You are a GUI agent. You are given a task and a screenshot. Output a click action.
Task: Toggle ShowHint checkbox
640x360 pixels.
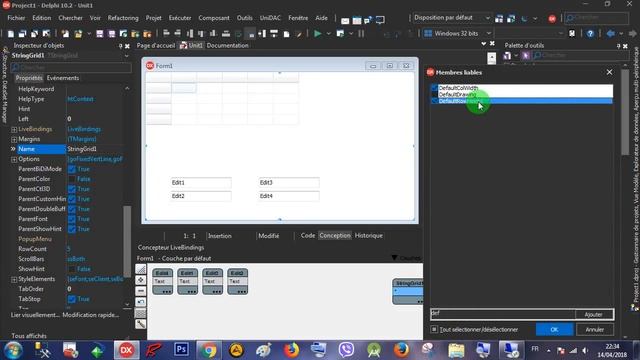(72, 269)
